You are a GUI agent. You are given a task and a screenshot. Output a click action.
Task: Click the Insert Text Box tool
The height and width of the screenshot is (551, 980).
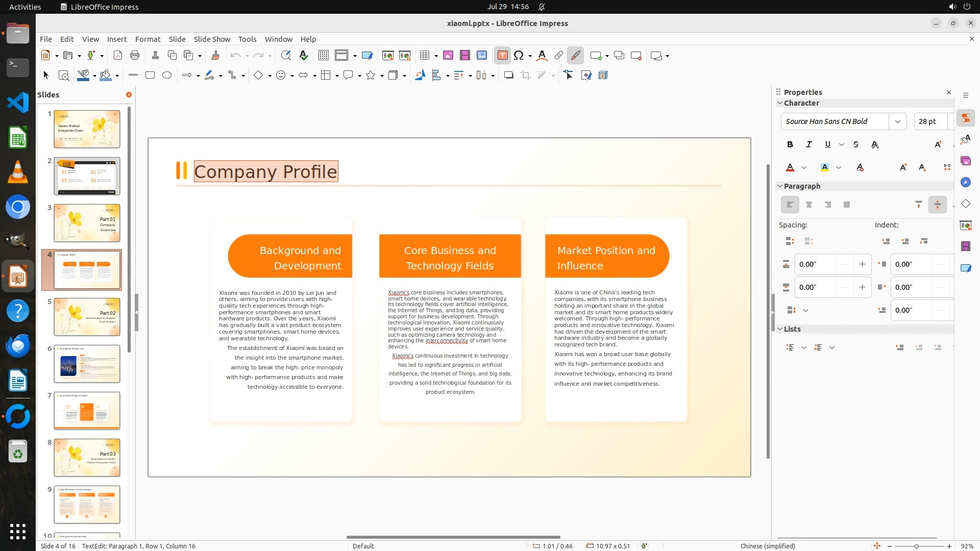[x=502, y=56]
